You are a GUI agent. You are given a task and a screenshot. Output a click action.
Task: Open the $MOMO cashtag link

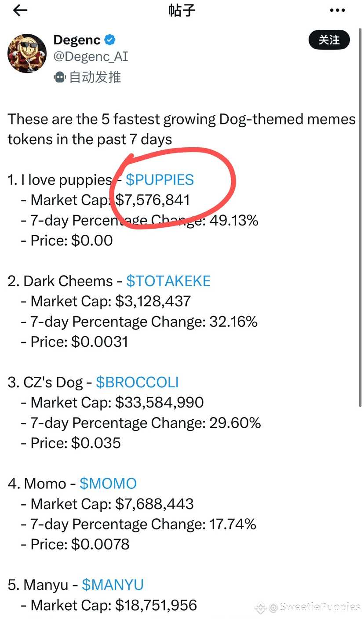point(108,484)
